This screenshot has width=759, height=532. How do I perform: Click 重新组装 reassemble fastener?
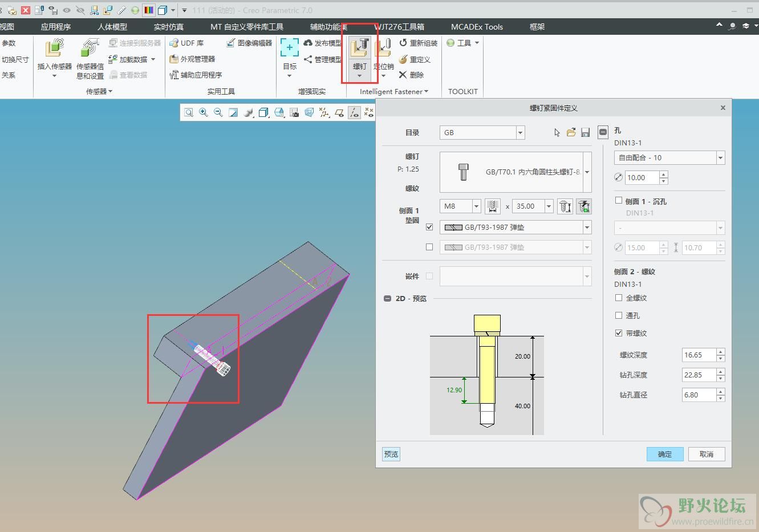418,43
